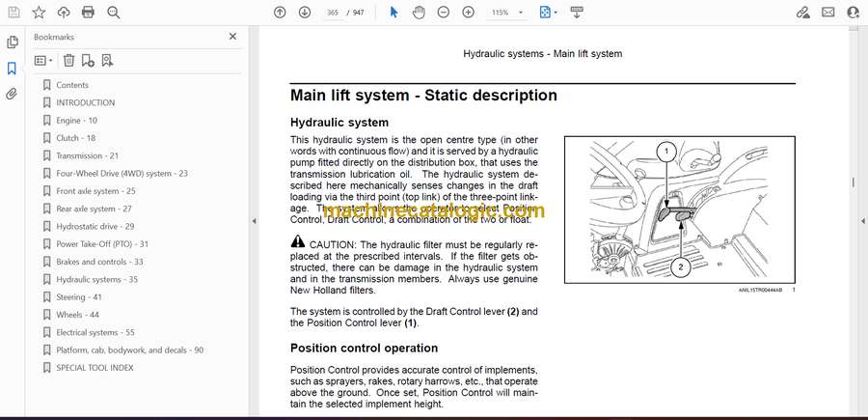This screenshot has height=420, width=868.
Task: Click the page number input field
Action: (x=334, y=13)
